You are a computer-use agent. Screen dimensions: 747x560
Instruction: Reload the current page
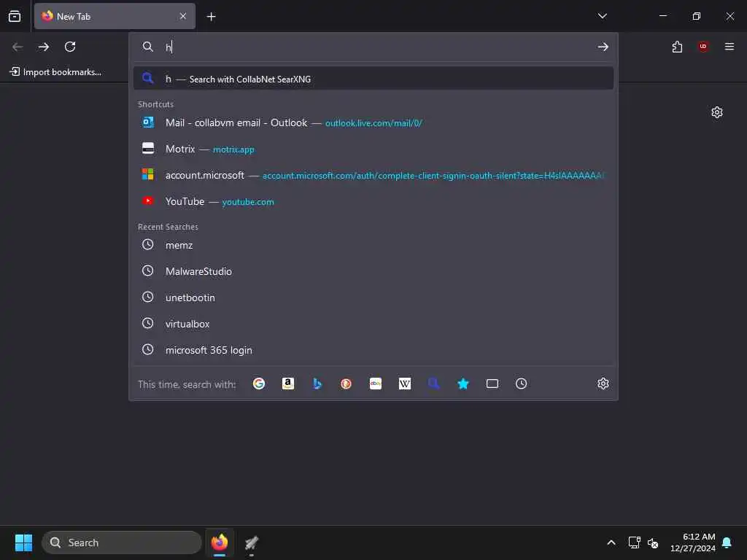[70, 47]
